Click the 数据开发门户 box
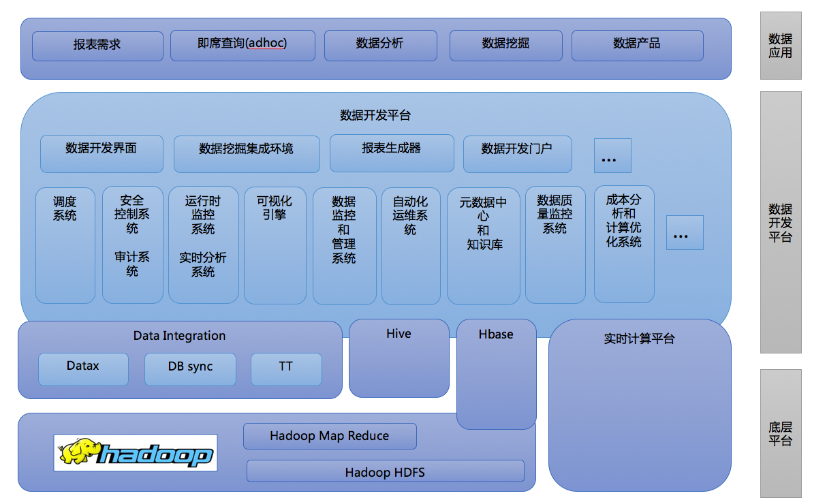 517,154
